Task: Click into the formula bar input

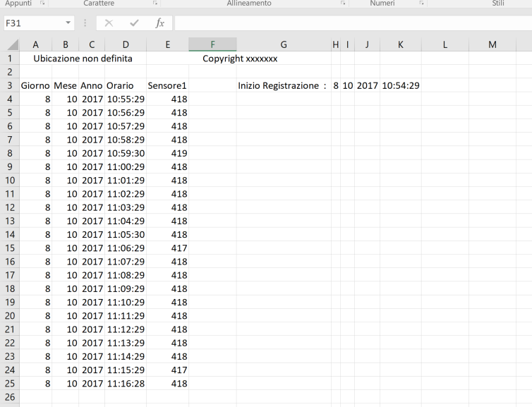Action: click(x=353, y=23)
